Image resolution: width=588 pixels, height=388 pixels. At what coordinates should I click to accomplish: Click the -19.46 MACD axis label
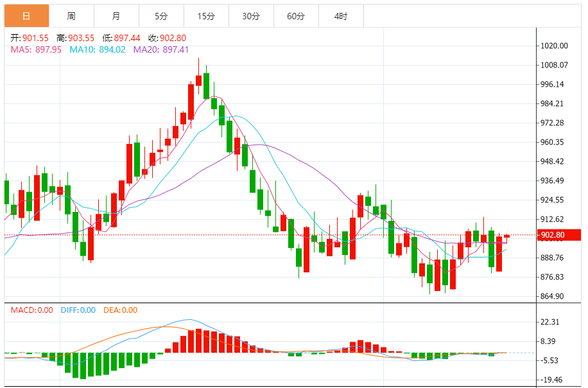click(551, 380)
